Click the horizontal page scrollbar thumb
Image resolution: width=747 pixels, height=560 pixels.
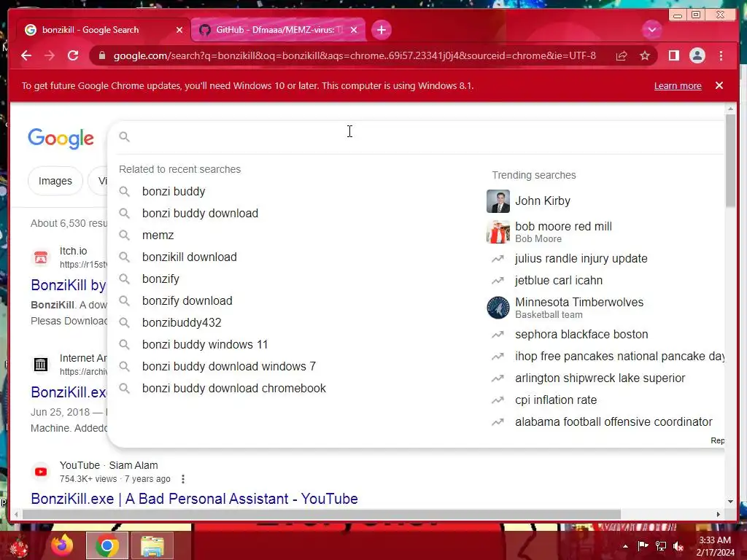(x=322, y=514)
